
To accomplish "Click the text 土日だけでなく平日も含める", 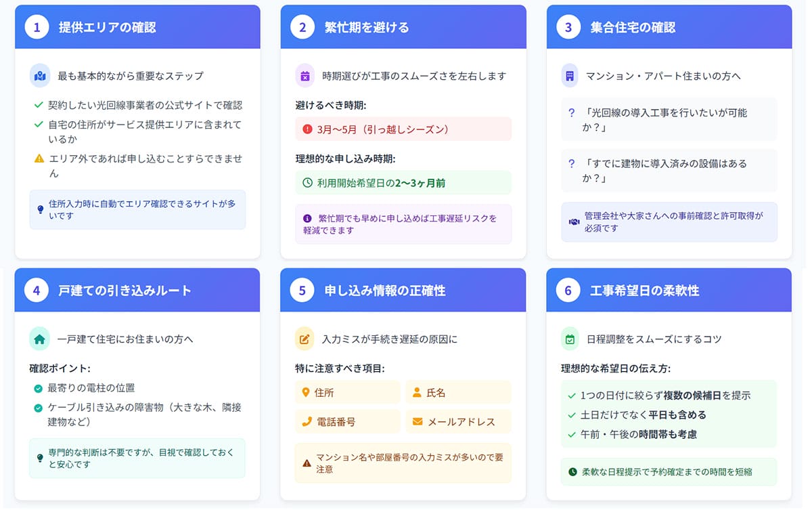I will click(x=644, y=415).
